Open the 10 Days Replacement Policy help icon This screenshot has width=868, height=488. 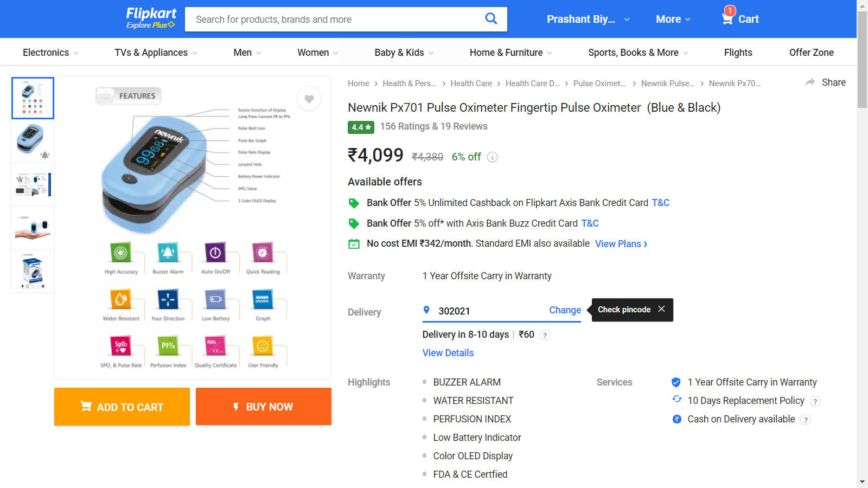click(815, 401)
